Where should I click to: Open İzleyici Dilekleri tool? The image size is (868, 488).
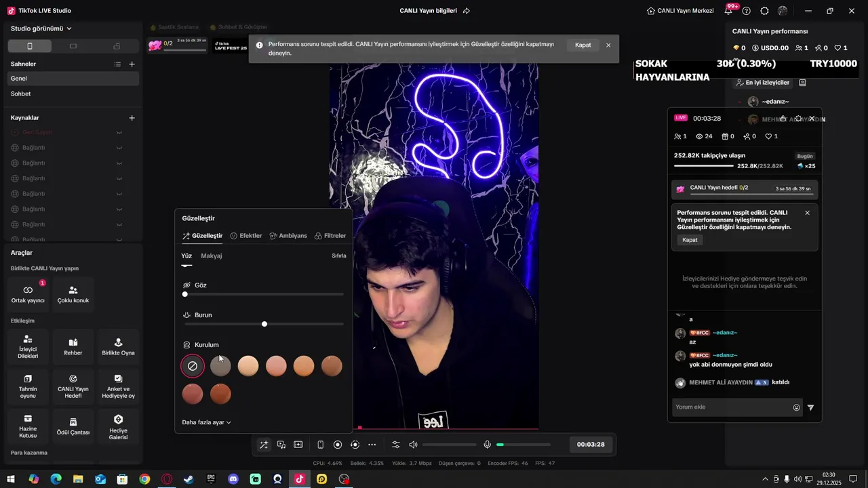pos(28,346)
